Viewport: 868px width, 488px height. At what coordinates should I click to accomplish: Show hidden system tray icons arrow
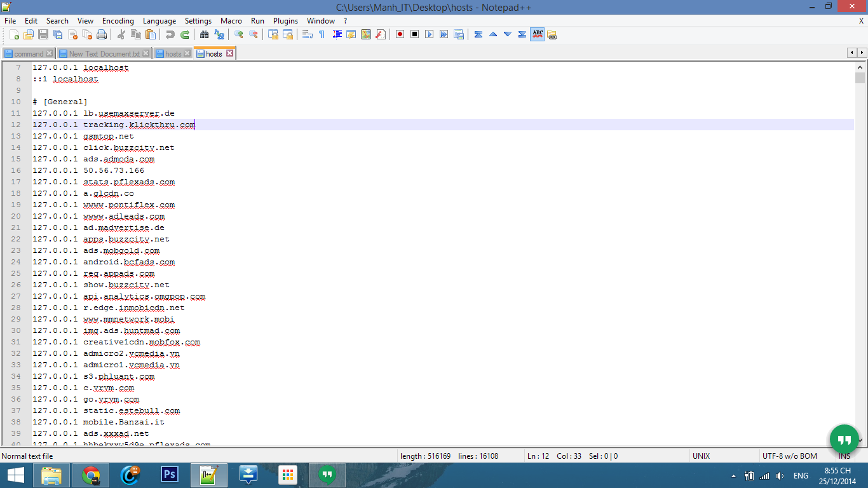733,476
